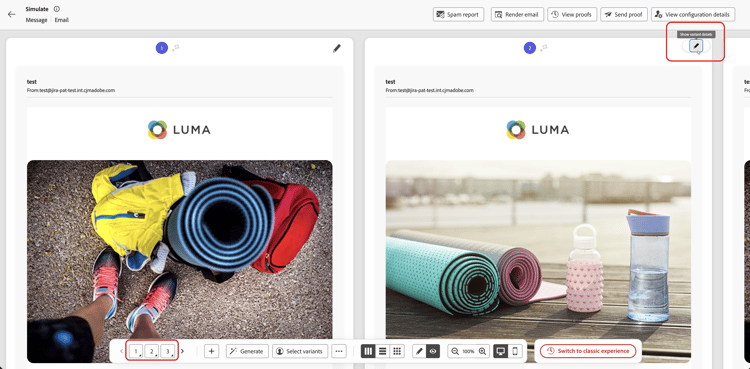Switch to the list layout view

[383, 351]
